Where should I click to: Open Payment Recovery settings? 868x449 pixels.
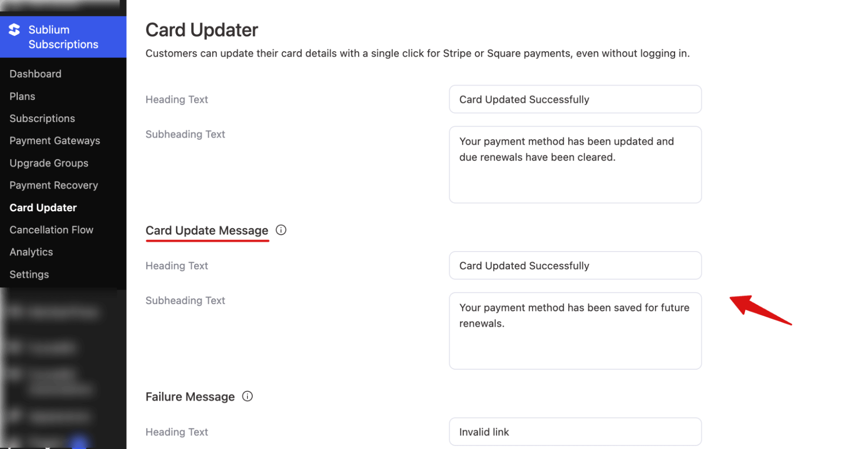(53, 185)
